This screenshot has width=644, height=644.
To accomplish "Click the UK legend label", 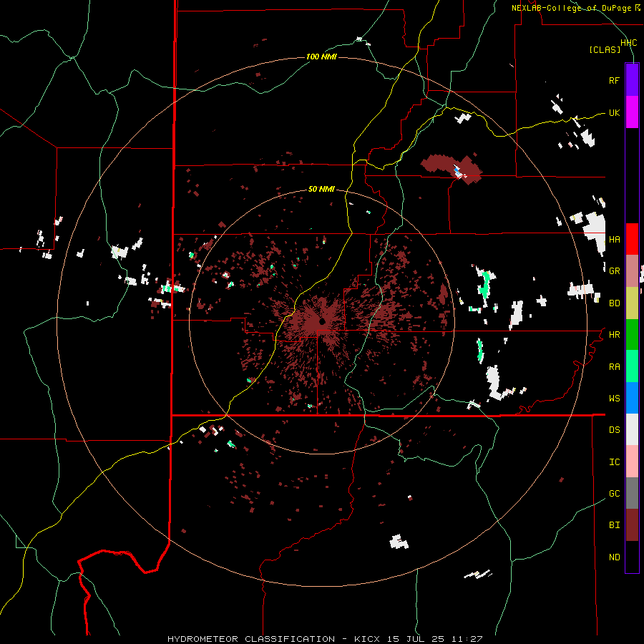I will [614, 112].
